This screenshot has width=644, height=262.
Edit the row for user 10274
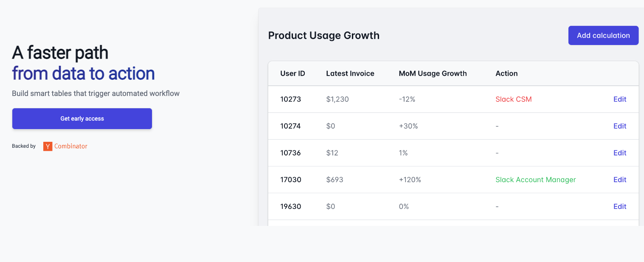click(620, 126)
